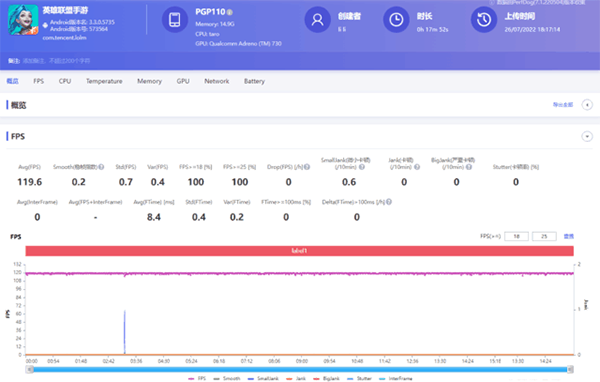
Task: Open the GPU tab
Action: [x=183, y=81]
